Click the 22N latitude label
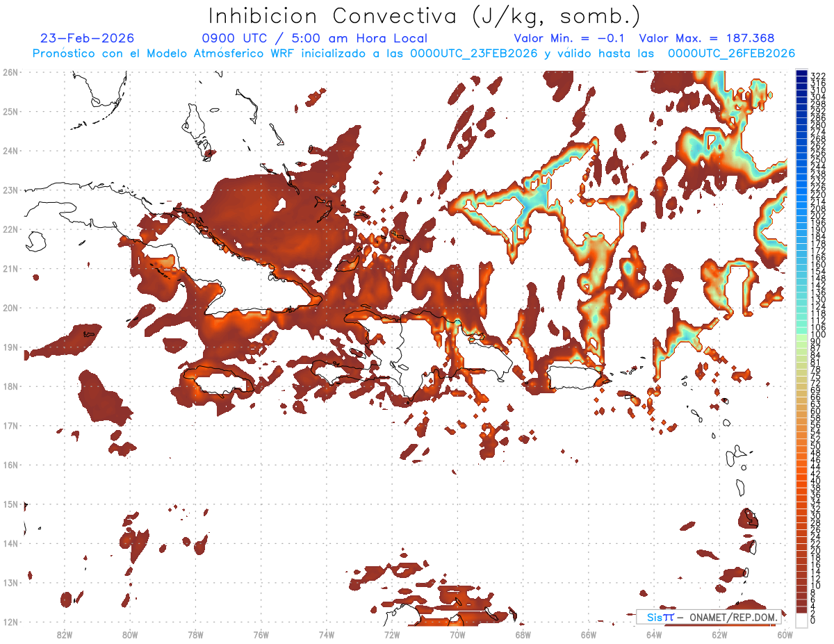Viewport: 834px width, 644px height. pos(10,229)
